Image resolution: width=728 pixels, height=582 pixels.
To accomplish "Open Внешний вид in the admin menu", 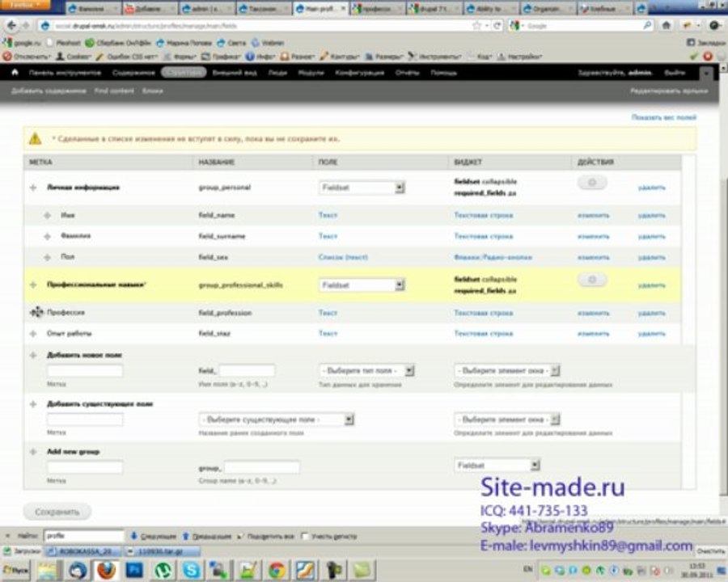I will [235, 73].
